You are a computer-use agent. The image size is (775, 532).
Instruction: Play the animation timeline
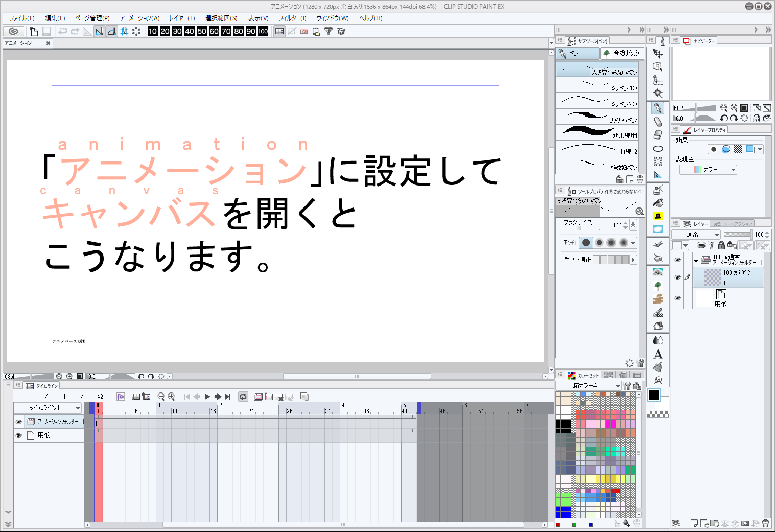click(207, 397)
